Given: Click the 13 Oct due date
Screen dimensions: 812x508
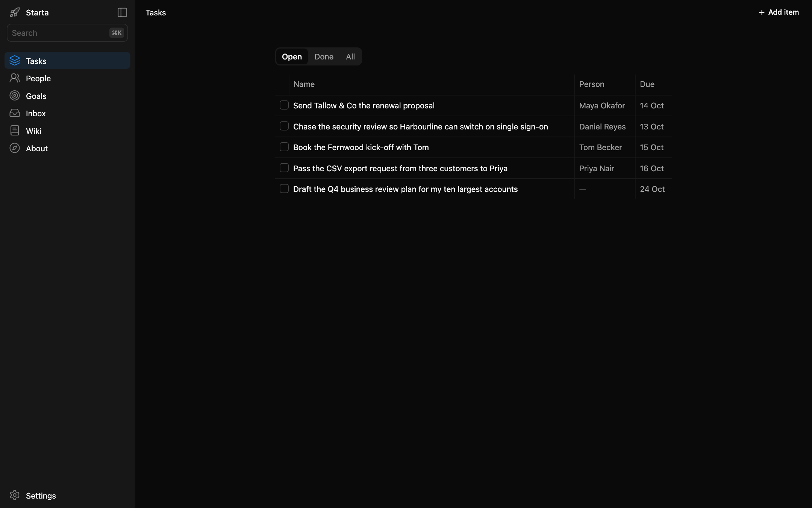Looking at the screenshot, I should tap(652, 127).
